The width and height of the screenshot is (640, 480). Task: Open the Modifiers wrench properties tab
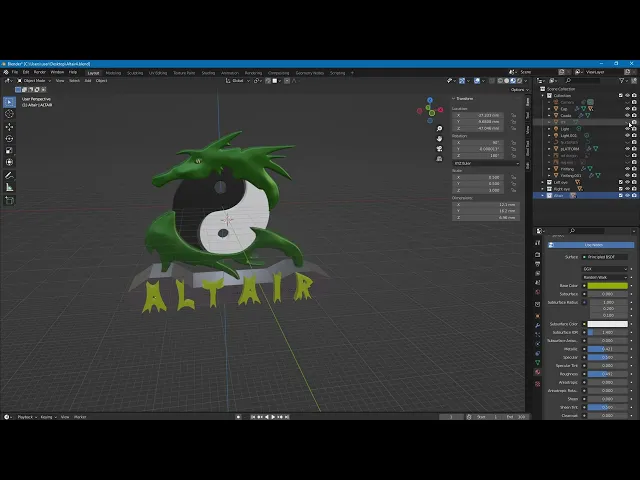[538, 325]
